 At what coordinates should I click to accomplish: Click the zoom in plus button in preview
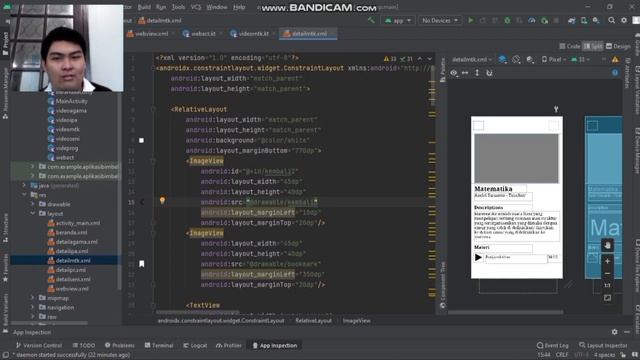point(607,261)
